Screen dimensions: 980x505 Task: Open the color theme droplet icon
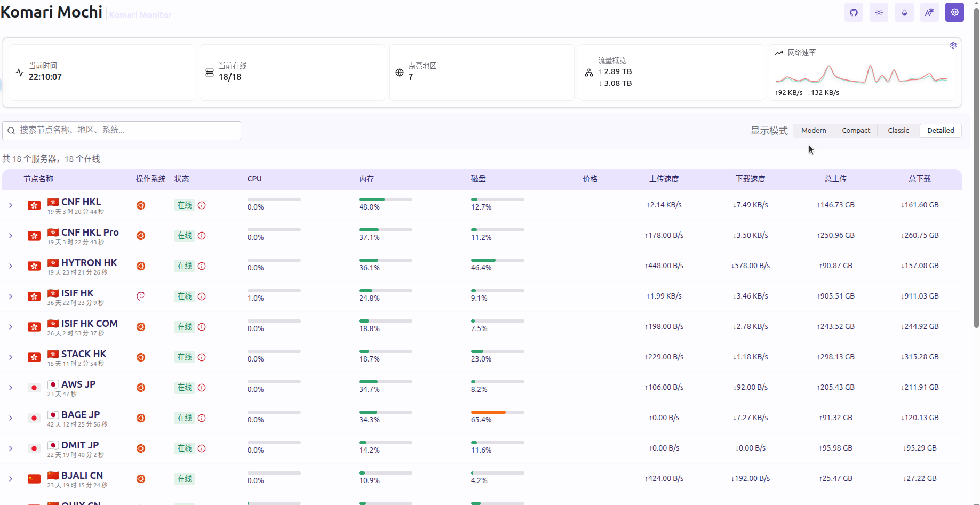click(x=904, y=13)
